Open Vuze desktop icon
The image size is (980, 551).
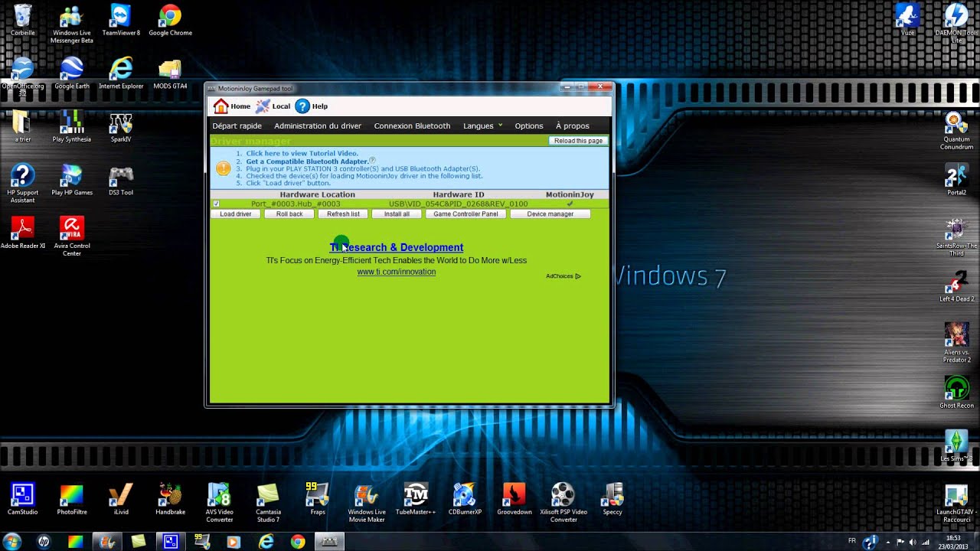click(x=908, y=20)
